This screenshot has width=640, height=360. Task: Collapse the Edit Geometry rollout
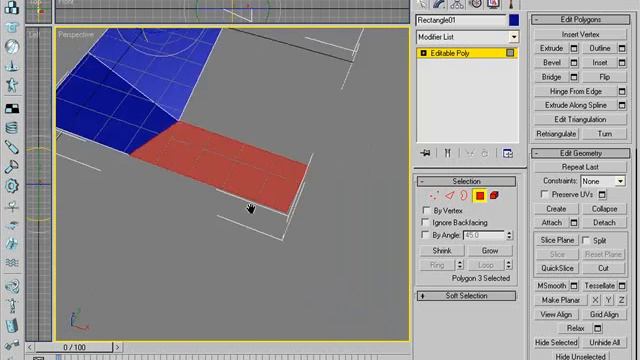pyautogui.click(x=580, y=153)
